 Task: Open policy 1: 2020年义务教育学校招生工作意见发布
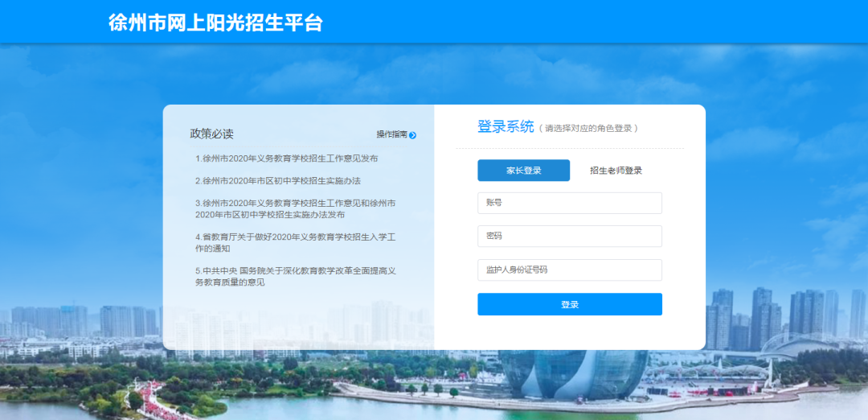pos(286,159)
